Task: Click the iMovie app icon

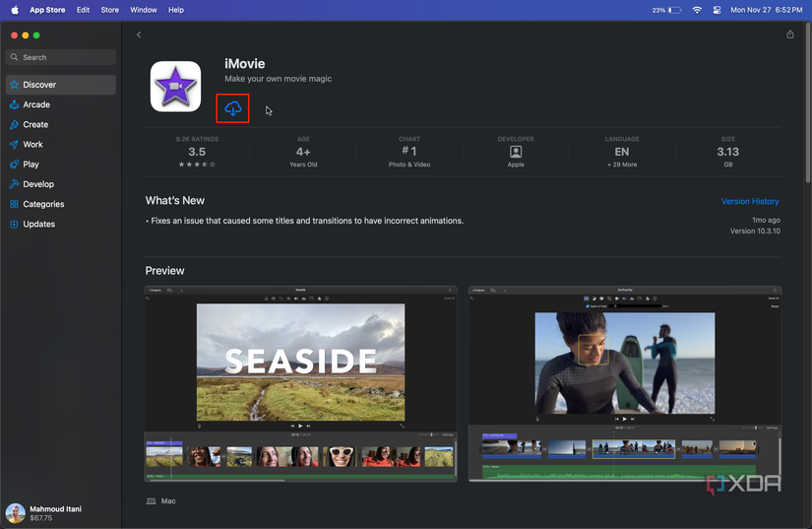Action: pos(175,87)
